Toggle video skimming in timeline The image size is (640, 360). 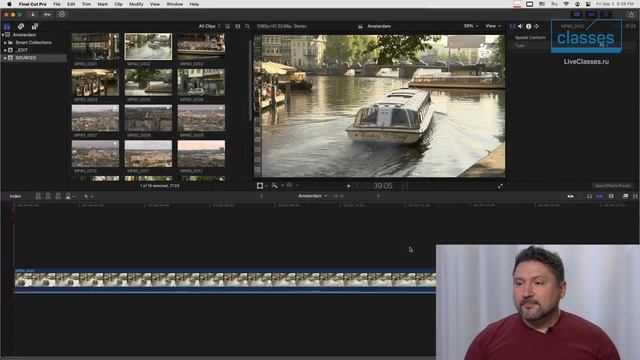click(x=570, y=196)
